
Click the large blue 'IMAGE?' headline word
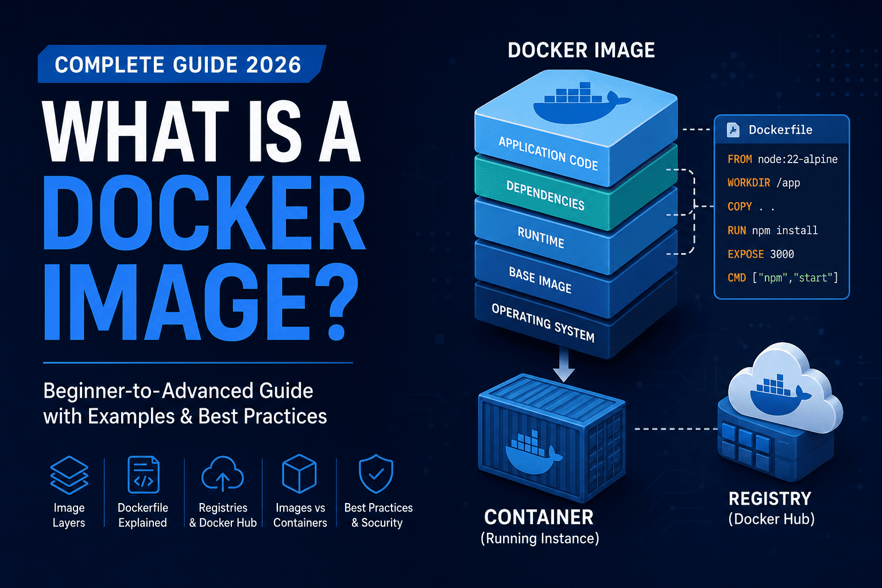click(x=200, y=302)
